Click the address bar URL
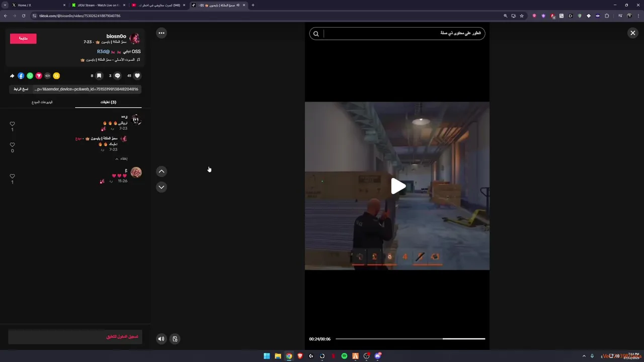The image size is (644, 362). point(80,16)
